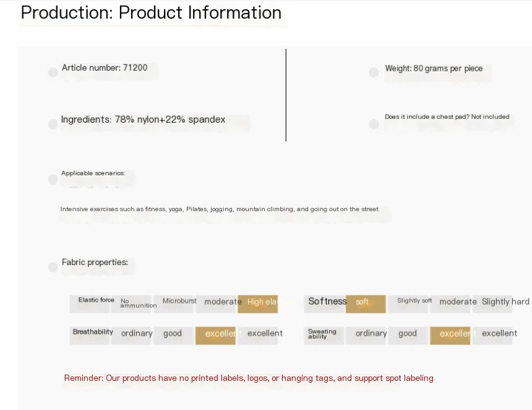Select the highlighted soft cell in Softness

[366, 302]
